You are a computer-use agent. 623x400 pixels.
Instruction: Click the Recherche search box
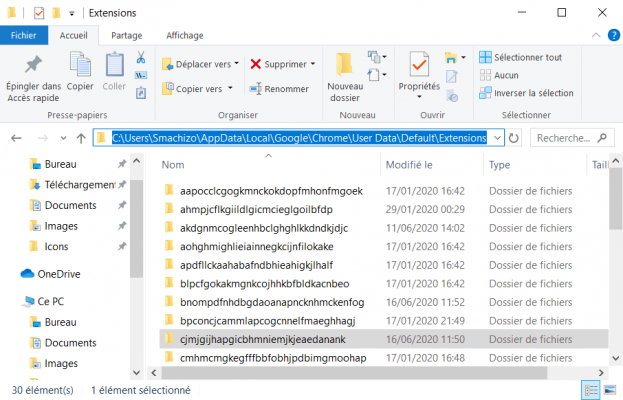(x=572, y=138)
